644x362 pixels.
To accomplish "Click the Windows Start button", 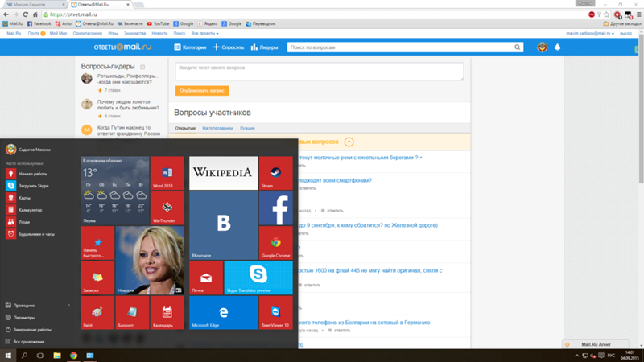I will 8,356.
